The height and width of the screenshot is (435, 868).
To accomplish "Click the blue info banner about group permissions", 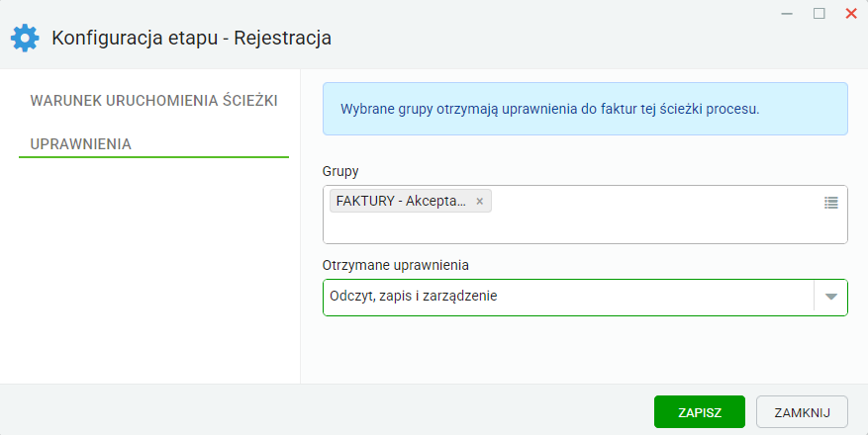I will [585, 109].
